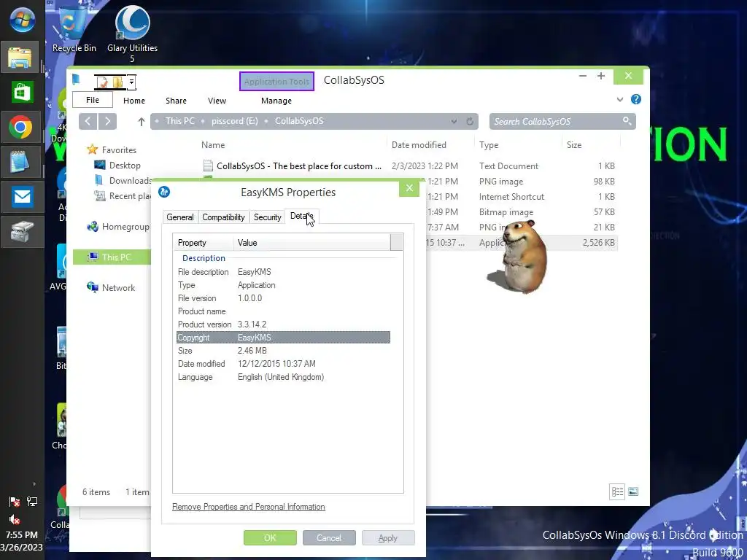Open File Explorer from taskbar
747x560 pixels.
pyautogui.click(x=20, y=57)
